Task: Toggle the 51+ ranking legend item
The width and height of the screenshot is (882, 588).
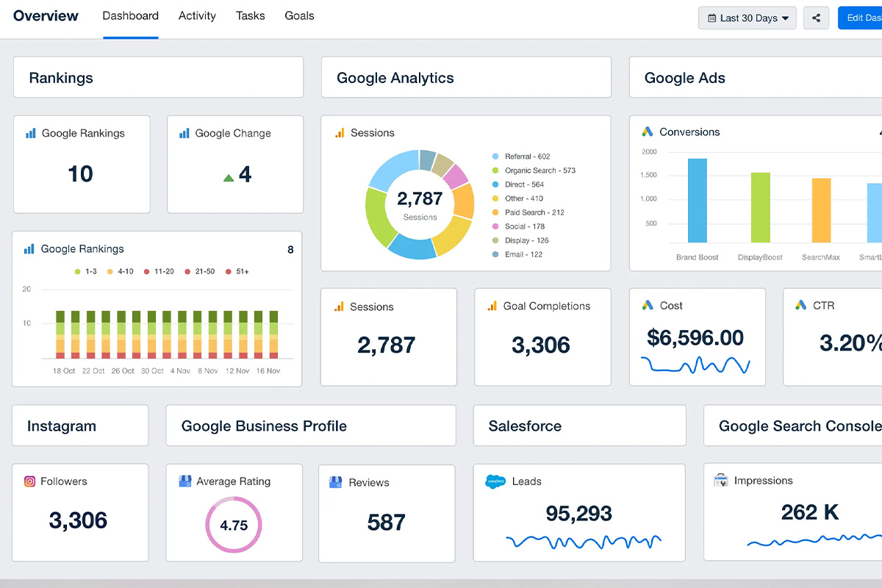Action: coord(237,271)
